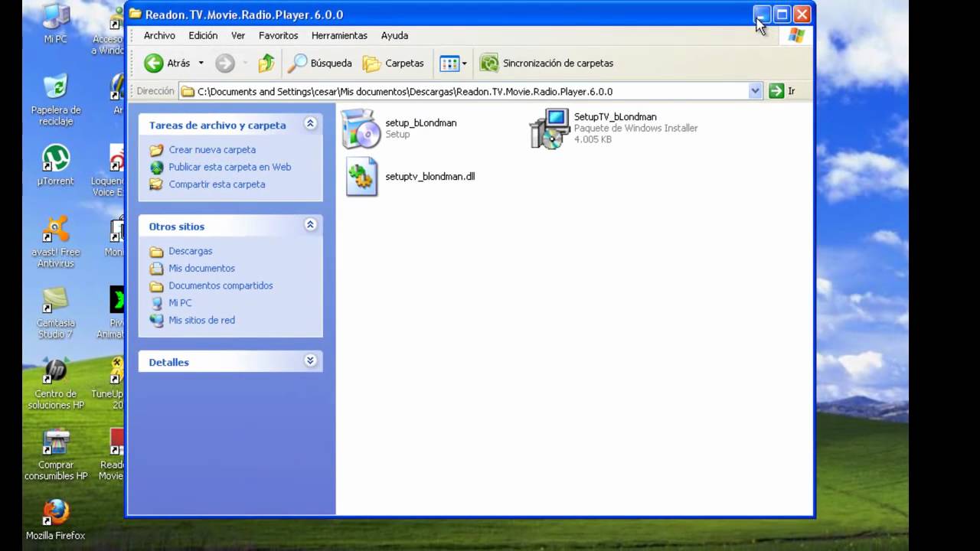Open the Favoritos menu
This screenshot has height=551, width=980.
click(278, 35)
